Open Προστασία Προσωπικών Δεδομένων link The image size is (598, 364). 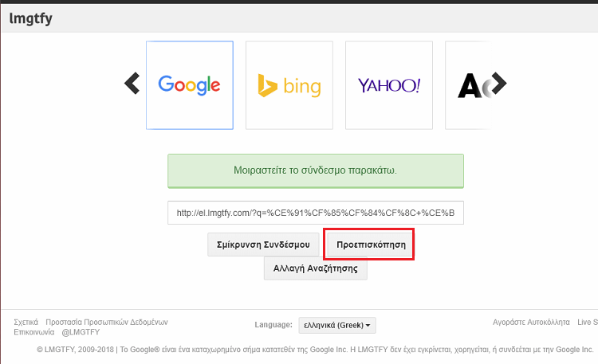click(x=107, y=323)
